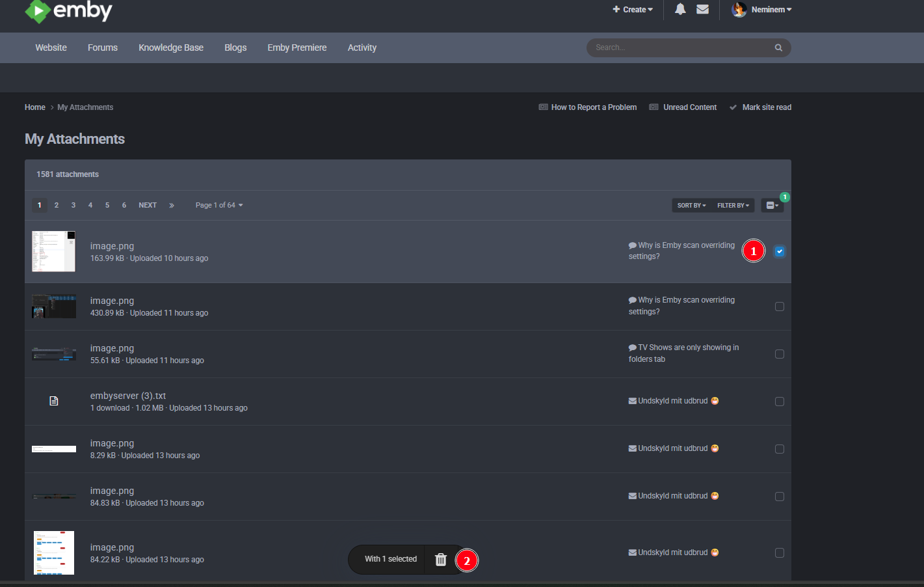Select current page 1 in pagination

[40, 205]
